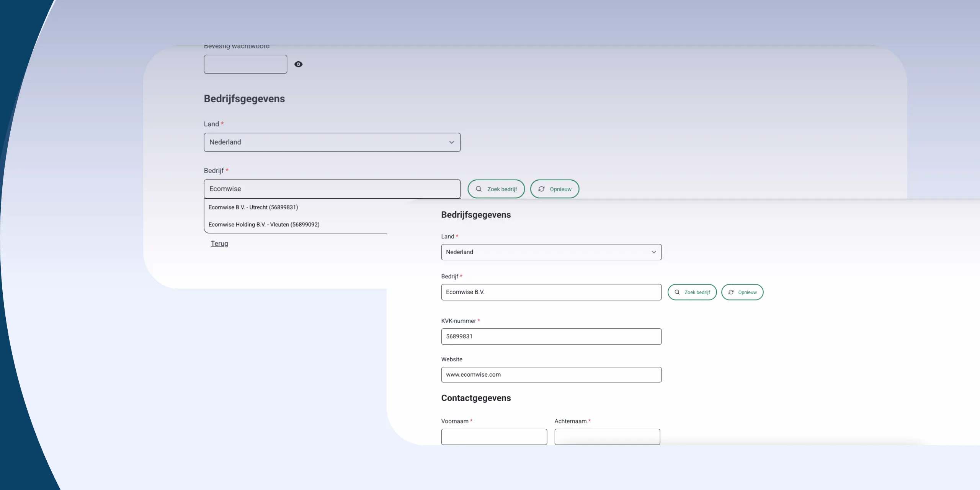This screenshot has width=980, height=490.
Task: Select Ecomwise Holding B.V. - Vleuten suggestion
Action: click(x=264, y=225)
